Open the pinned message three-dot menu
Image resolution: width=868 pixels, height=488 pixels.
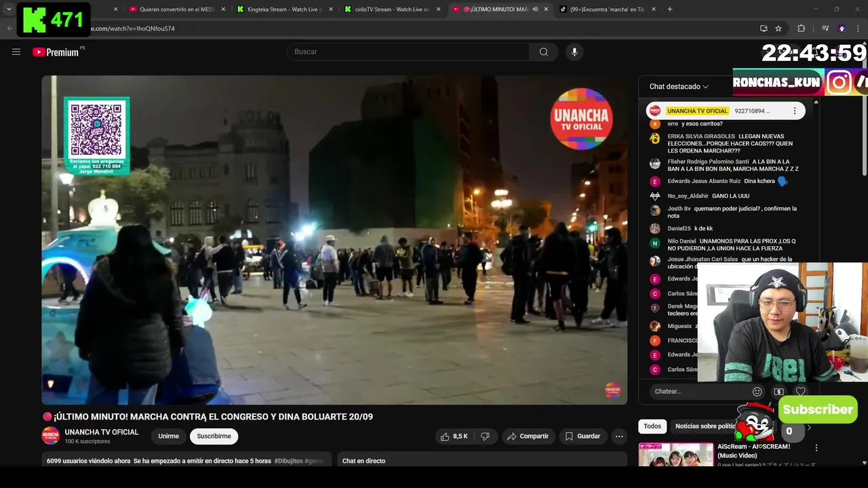(795, 111)
